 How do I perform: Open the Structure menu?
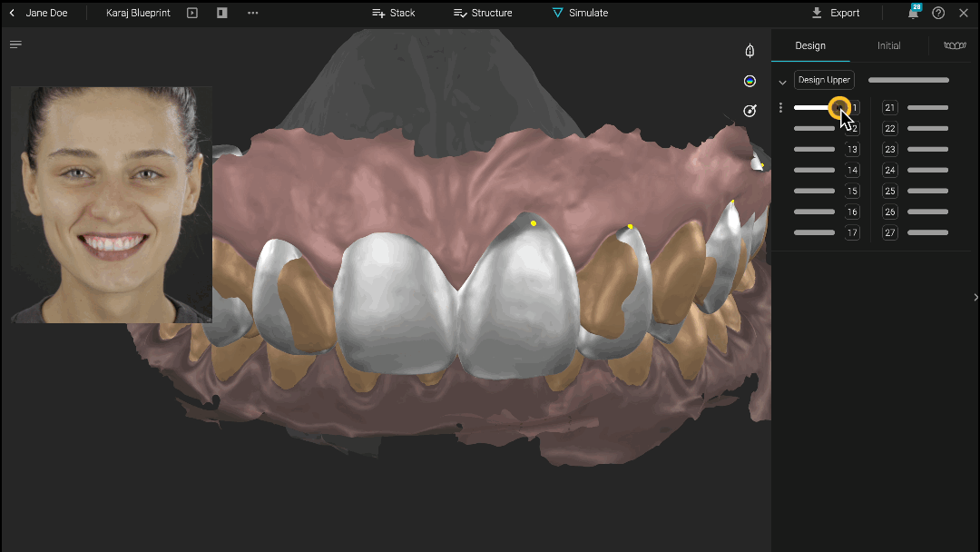[483, 13]
